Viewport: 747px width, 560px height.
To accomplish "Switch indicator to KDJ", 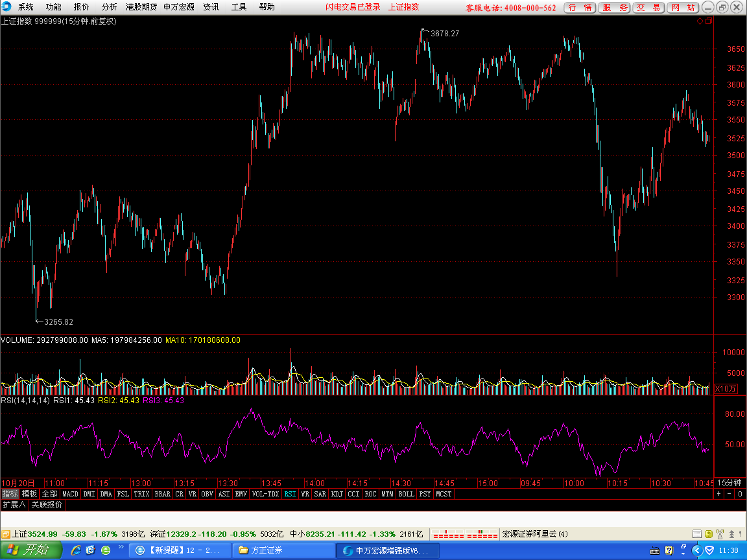I will [337, 494].
